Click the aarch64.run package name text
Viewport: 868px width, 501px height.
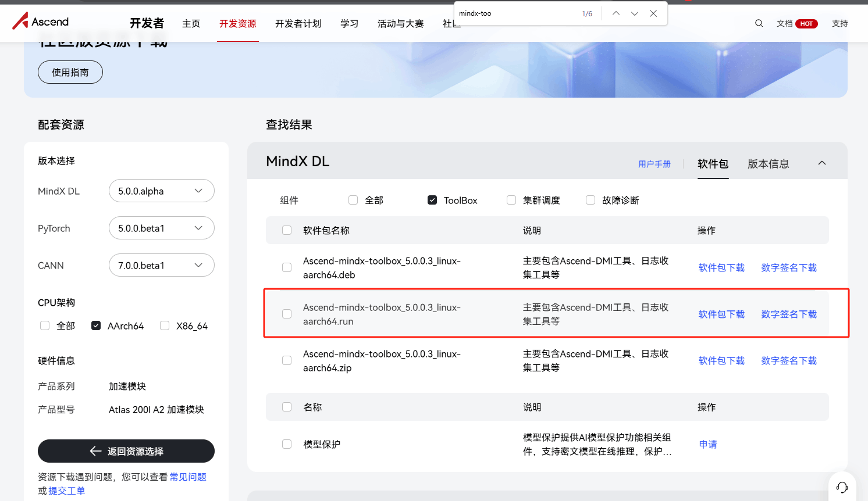point(382,314)
